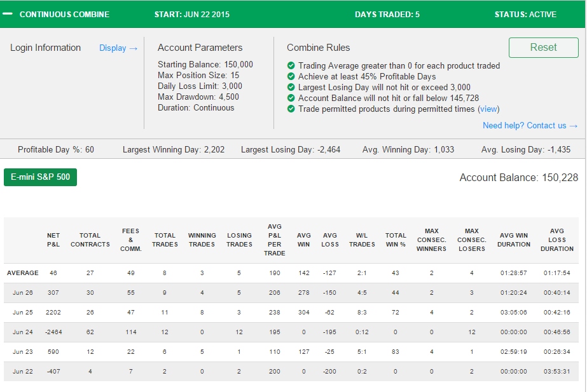Click the Max Drawdown: 4,500 parameter

coord(198,97)
